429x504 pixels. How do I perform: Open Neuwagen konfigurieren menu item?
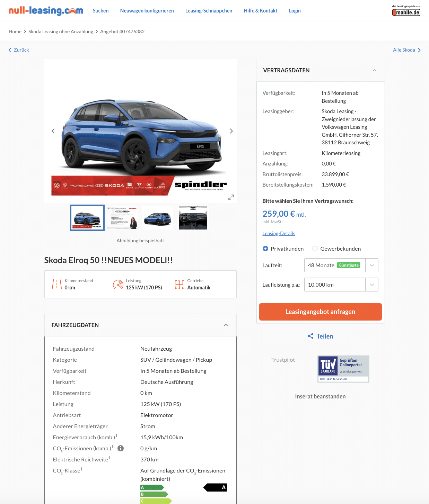point(147,11)
